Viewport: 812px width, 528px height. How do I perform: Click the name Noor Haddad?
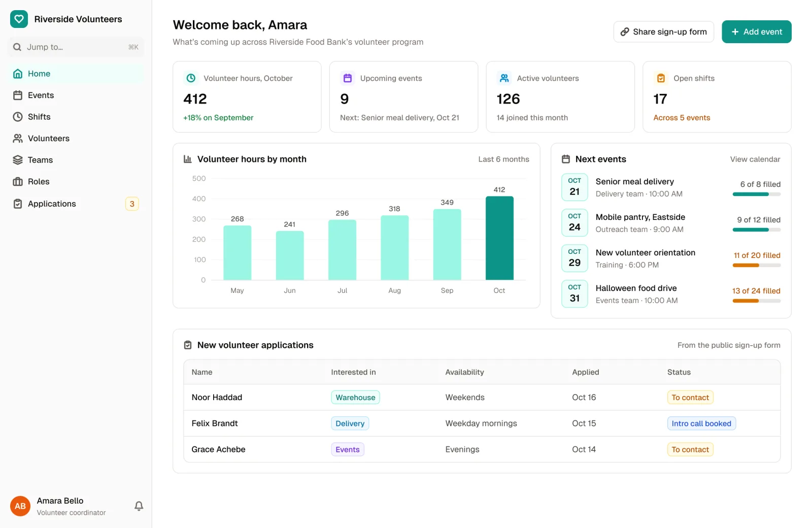pyautogui.click(x=217, y=397)
